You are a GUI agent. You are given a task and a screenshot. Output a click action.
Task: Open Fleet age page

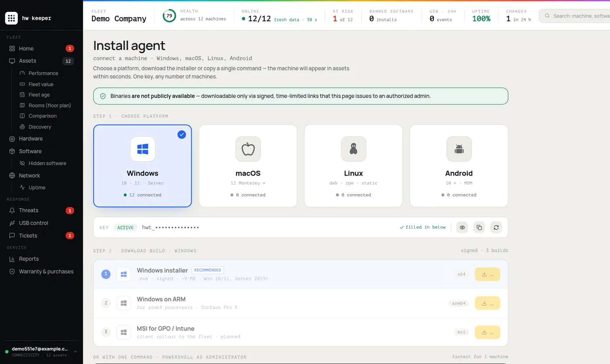39,94
